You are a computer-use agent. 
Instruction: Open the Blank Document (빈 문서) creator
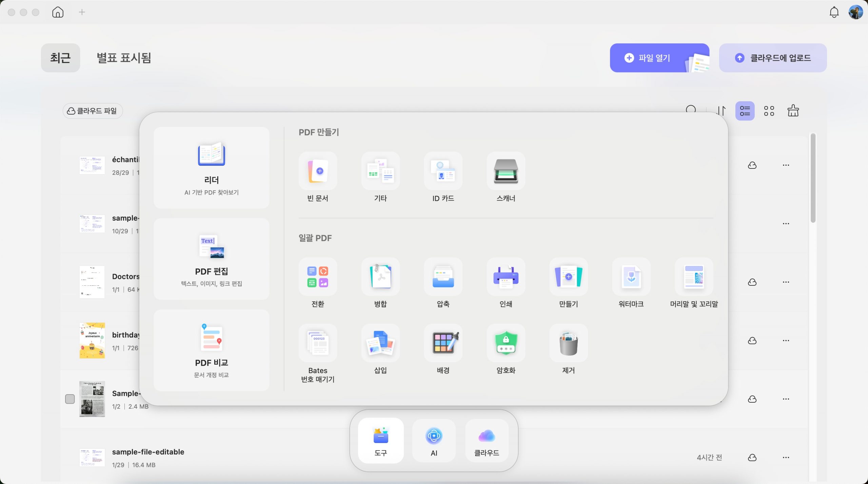tap(318, 171)
